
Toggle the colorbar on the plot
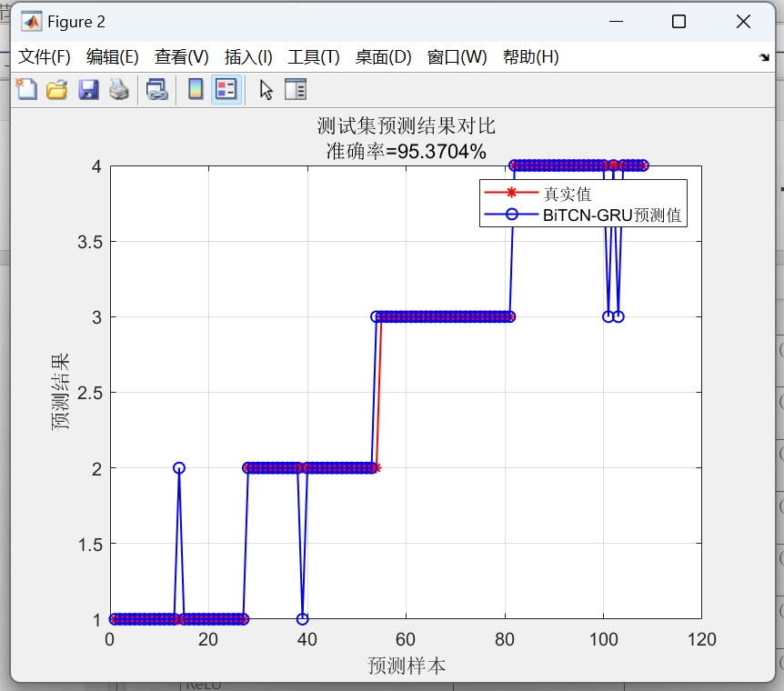point(193,89)
